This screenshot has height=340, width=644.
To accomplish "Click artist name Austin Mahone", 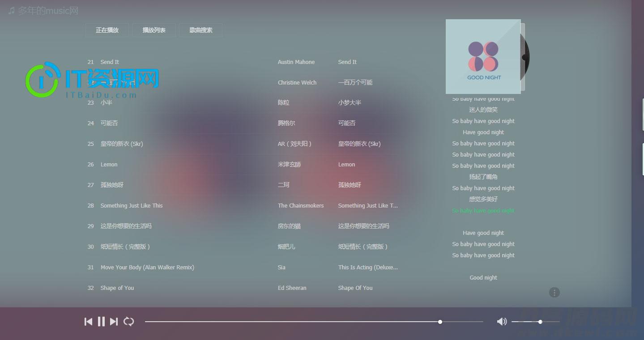I will tap(296, 62).
